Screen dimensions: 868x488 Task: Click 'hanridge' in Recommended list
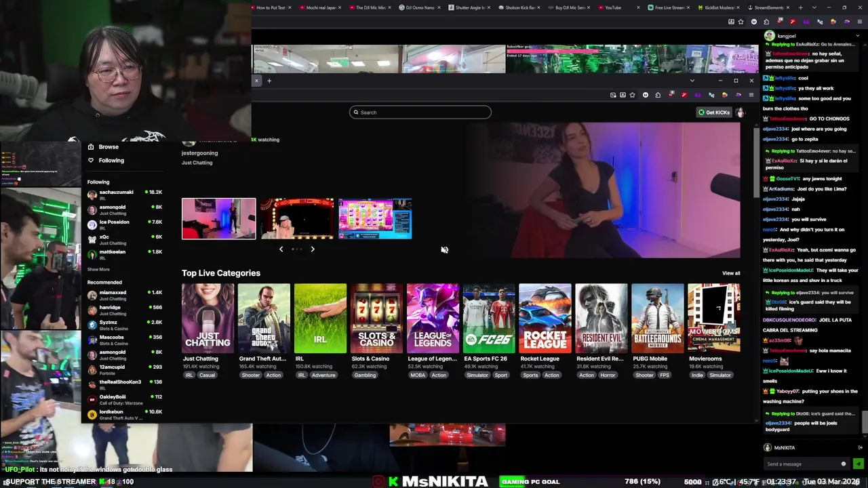coord(110,308)
